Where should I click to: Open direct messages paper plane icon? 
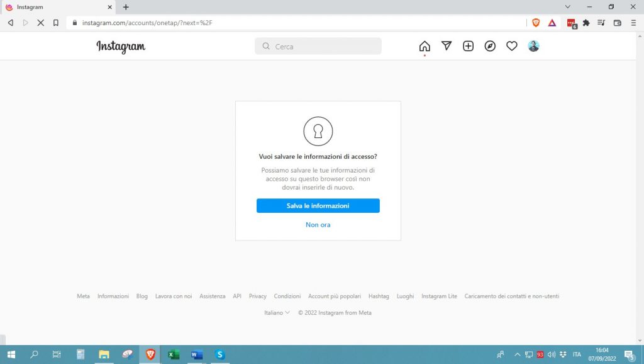[447, 46]
